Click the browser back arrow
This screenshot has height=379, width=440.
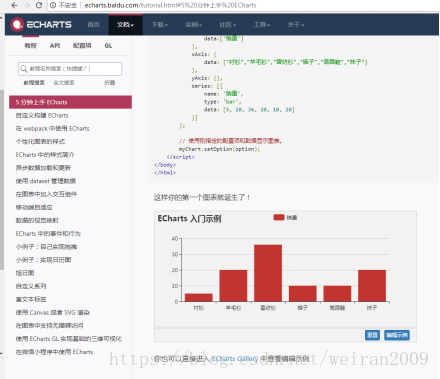[x=14, y=5]
